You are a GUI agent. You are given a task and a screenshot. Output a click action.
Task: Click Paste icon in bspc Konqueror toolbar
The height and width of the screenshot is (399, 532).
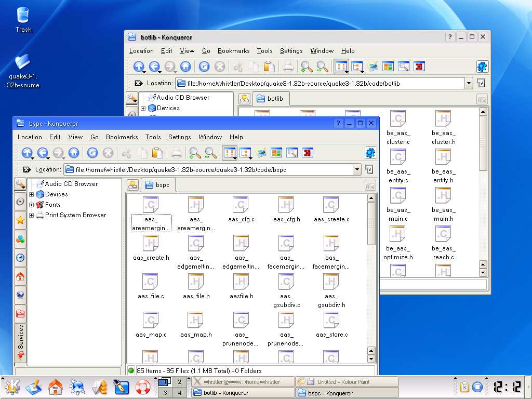pos(157,153)
